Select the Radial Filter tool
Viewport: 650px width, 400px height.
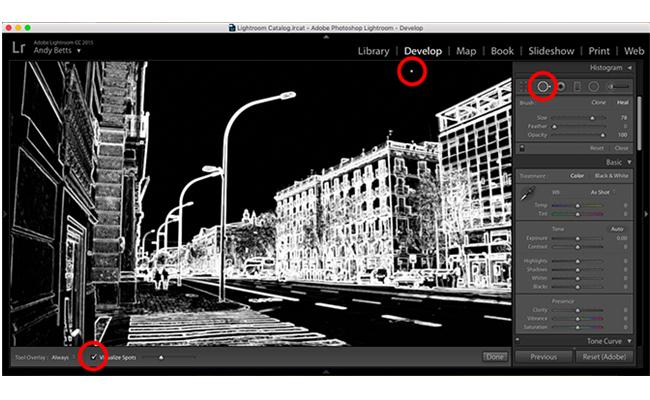(x=594, y=87)
